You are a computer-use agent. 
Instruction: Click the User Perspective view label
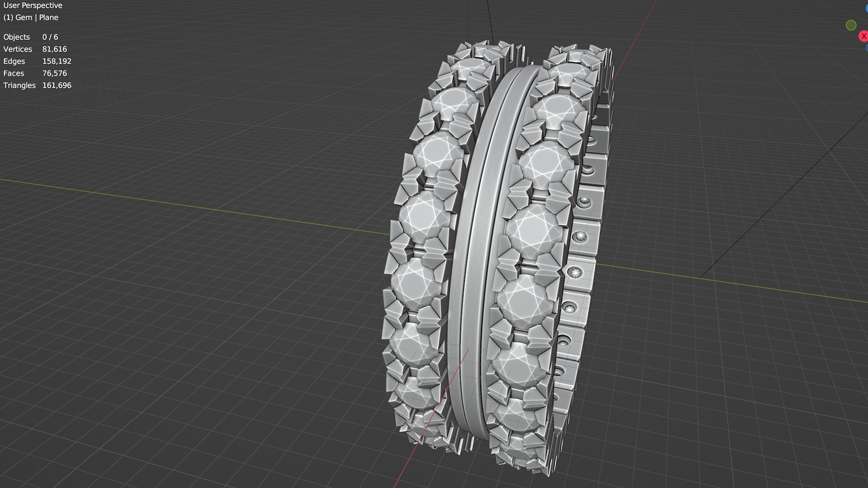pyautogui.click(x=33, y=5)
